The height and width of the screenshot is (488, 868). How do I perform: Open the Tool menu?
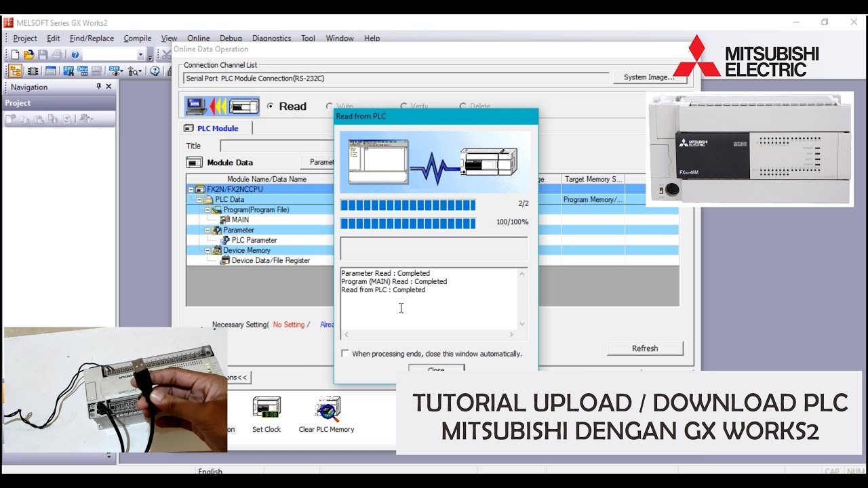[308, 39]
